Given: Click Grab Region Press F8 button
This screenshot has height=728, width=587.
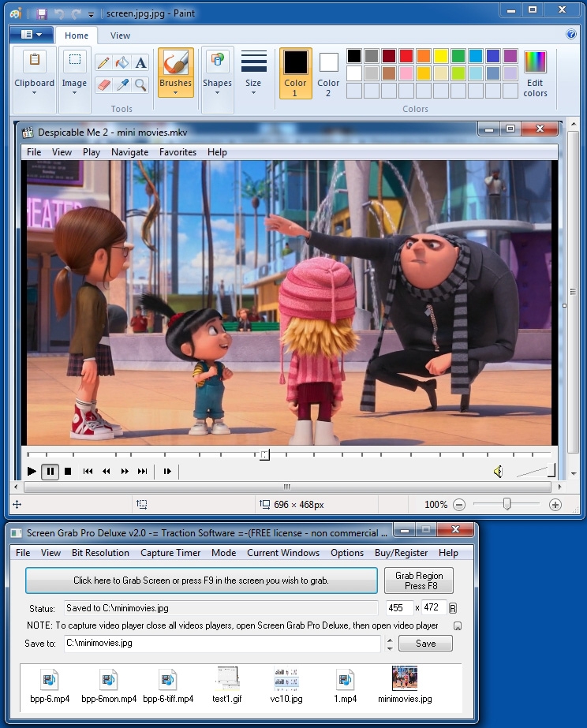Looking at the screenshot, I should click(x=419, y=581).
